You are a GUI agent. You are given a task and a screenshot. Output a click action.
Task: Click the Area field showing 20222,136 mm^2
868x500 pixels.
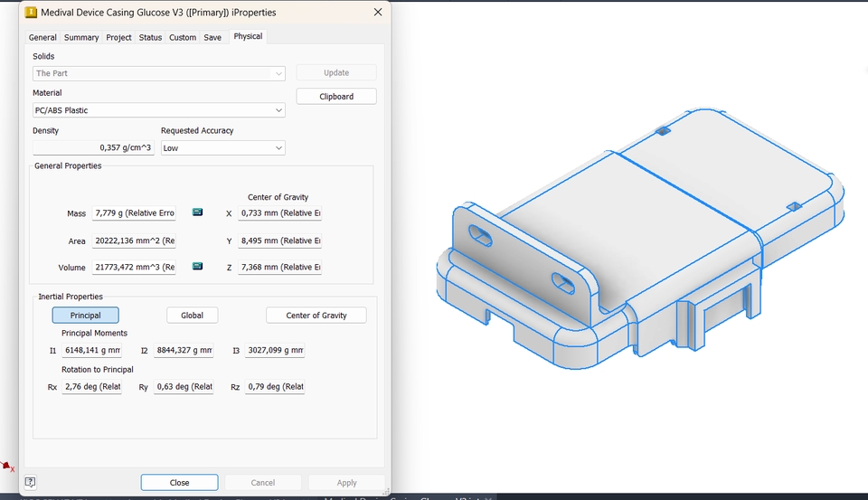tap(134, 241)
